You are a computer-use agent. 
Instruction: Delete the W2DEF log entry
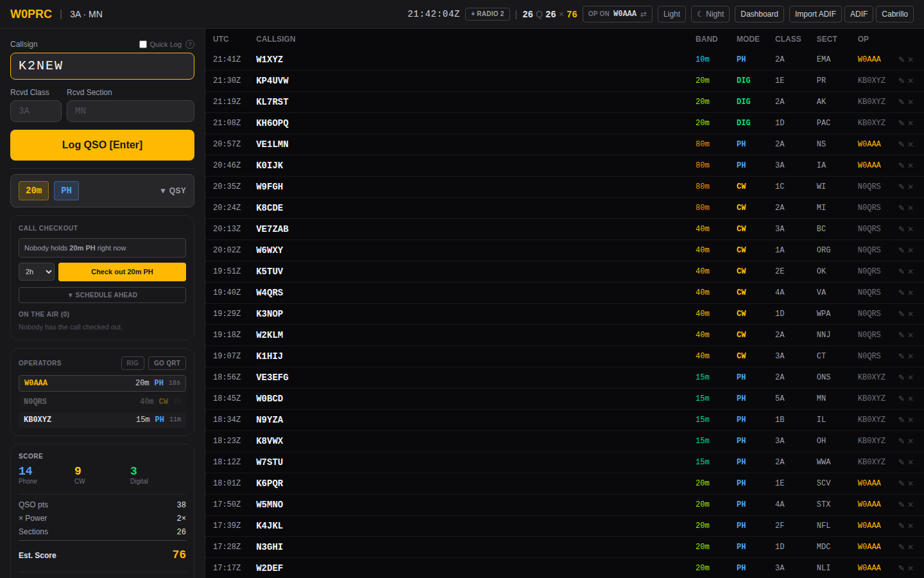911,568
